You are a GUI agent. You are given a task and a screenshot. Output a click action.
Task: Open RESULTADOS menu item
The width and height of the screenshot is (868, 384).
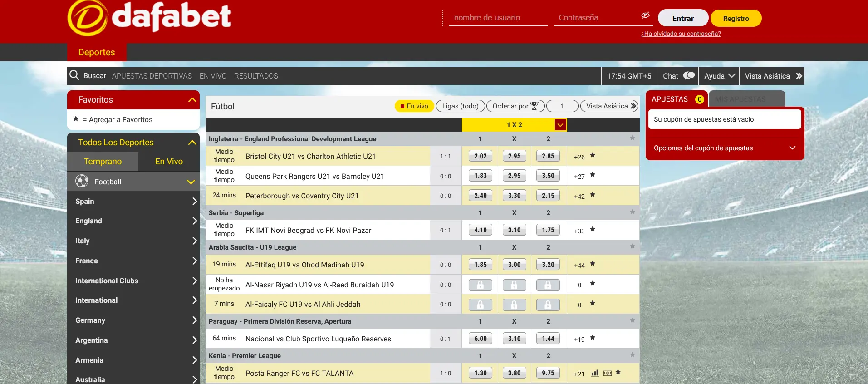(x=256, y=76)
